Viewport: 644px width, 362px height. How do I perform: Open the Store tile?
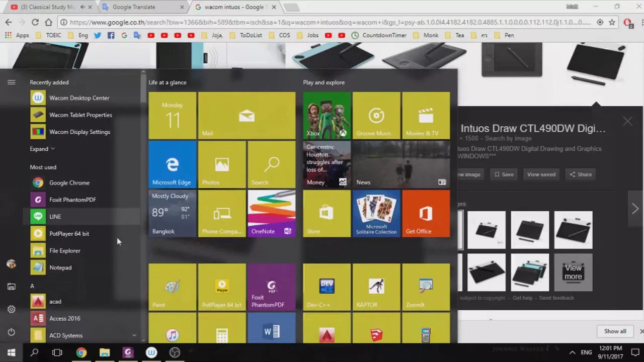(327, 213)
